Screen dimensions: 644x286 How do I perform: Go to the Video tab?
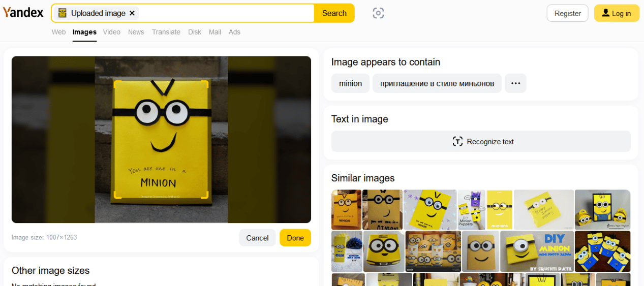click(x=112, y=32)
